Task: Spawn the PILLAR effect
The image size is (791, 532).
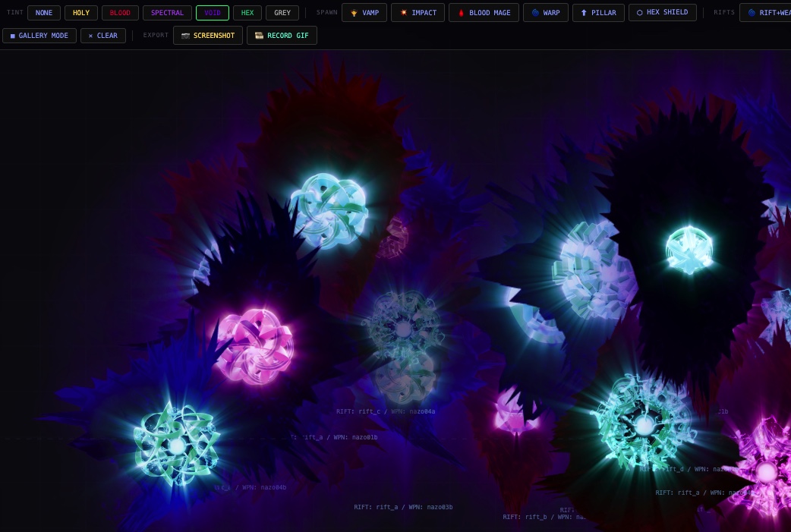Action: click(x=598, y=13)
